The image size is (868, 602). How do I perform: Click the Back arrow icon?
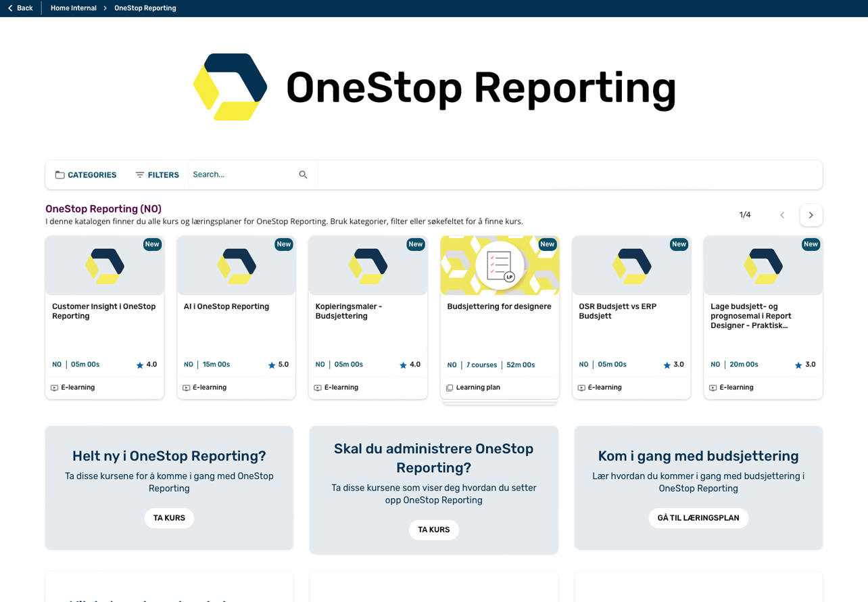coord(10,8)
